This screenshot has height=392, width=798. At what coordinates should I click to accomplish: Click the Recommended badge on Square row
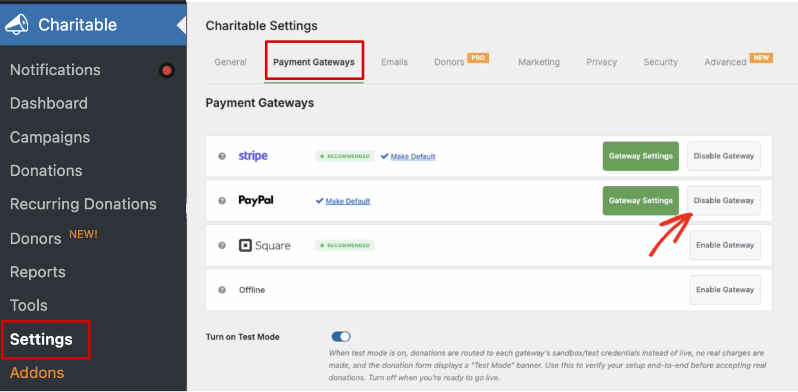click(345, 245)
